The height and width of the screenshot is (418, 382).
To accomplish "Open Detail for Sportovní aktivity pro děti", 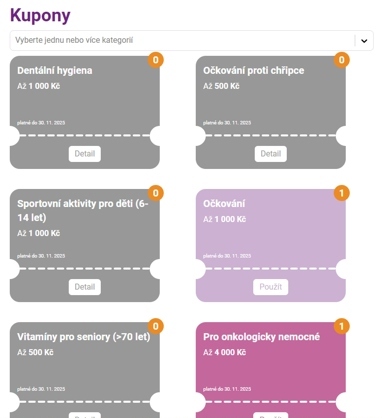I will (85, 287).
